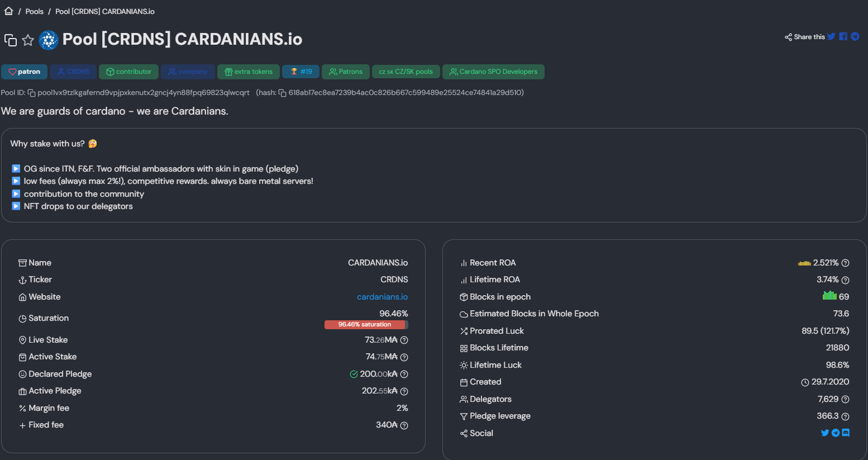Click the CARDANIANS pool logo
This screenshot has width=868, height=460.
(49, 40)
